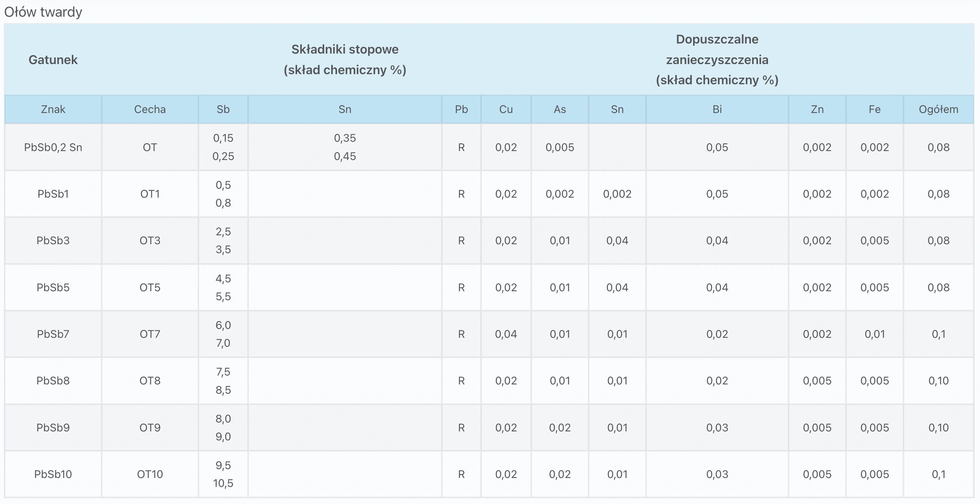Click the 'Fe' column header
This screenshot has width=980, height=504.
874,109
